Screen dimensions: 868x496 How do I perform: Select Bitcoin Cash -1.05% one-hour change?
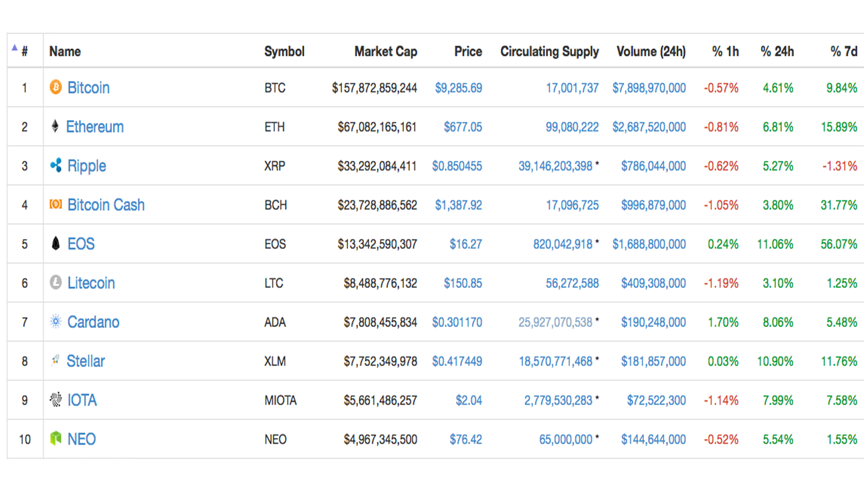coord(721,205)
